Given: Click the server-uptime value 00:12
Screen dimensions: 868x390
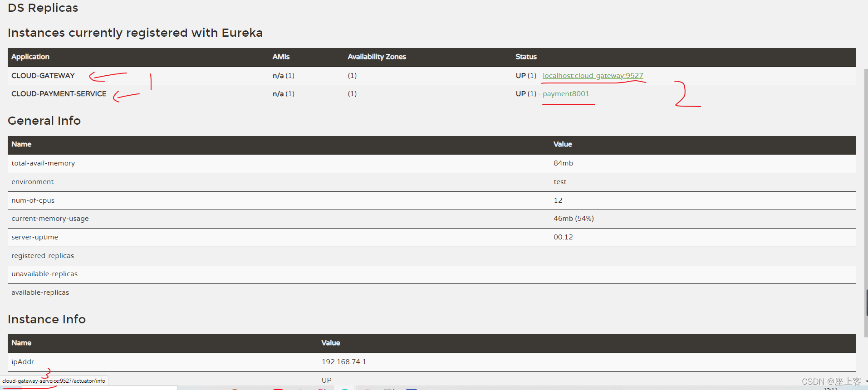Looking at the screenshot, I should (563, 237).
